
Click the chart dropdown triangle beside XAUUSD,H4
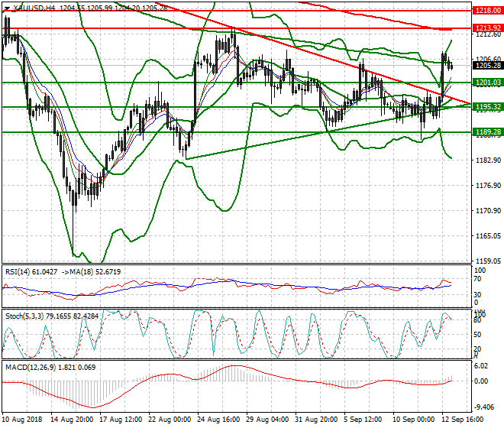click(x=7, y=8)
